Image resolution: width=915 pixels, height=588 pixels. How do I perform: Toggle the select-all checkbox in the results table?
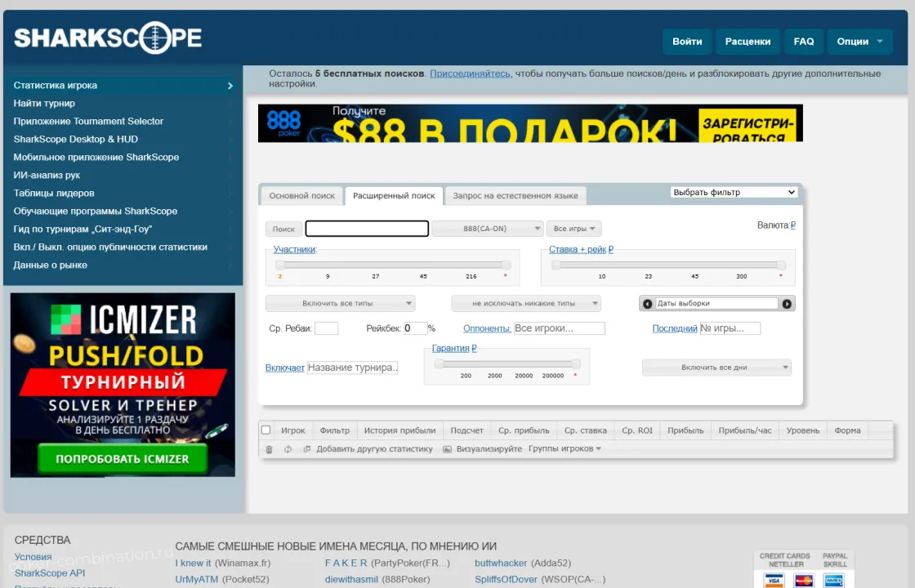pyautogui.click(x=266, y=430)
